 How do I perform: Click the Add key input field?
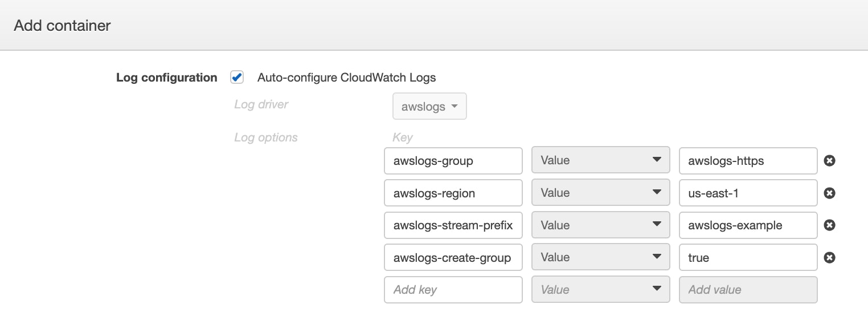[453, 290]
